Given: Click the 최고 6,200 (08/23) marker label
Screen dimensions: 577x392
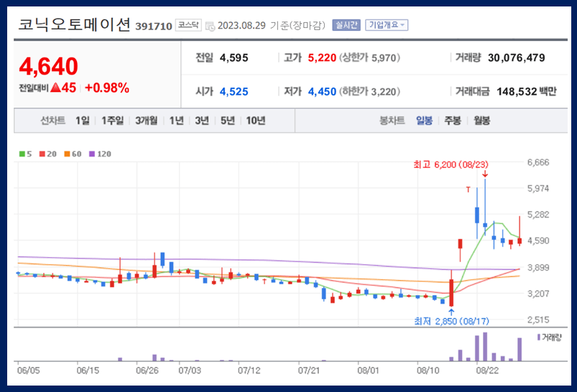Looking at the screenshot, I should [451, 164].
